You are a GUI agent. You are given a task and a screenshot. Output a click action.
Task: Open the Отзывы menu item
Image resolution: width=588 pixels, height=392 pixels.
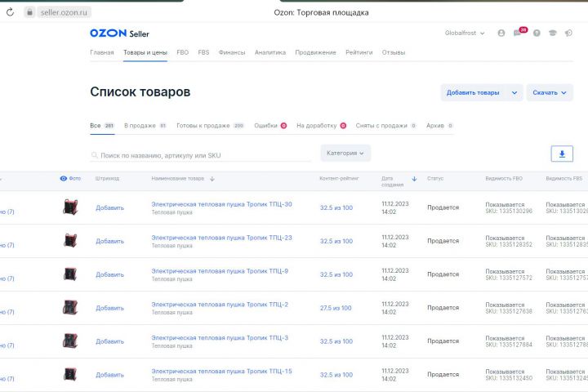click(x=394, y=52)
